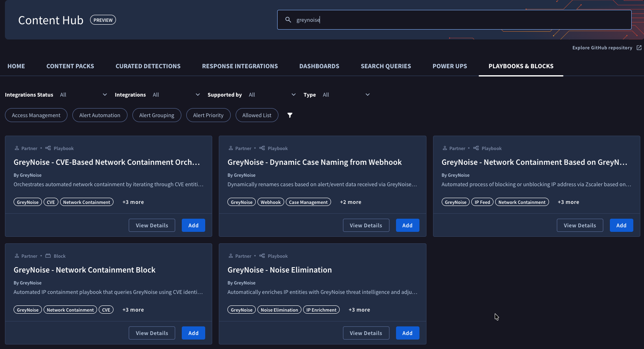
Task: Click the filter funnel icon
Action: (290, 115)
